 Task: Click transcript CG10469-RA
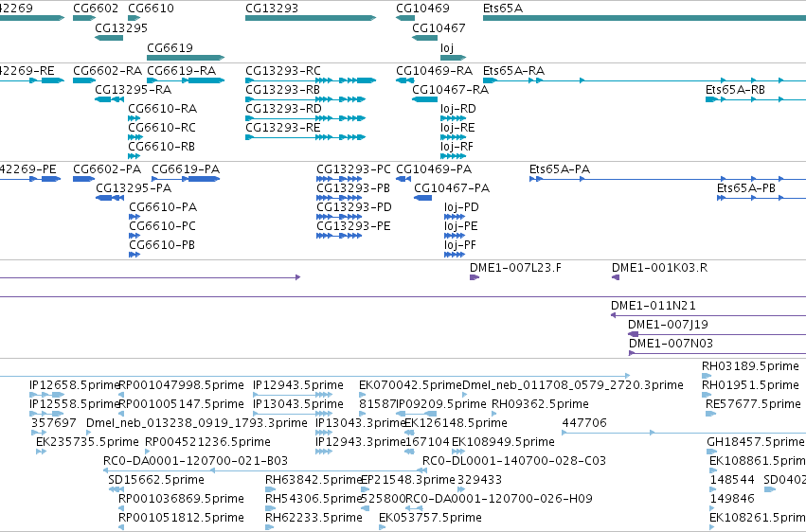click(x=405, y=80)
